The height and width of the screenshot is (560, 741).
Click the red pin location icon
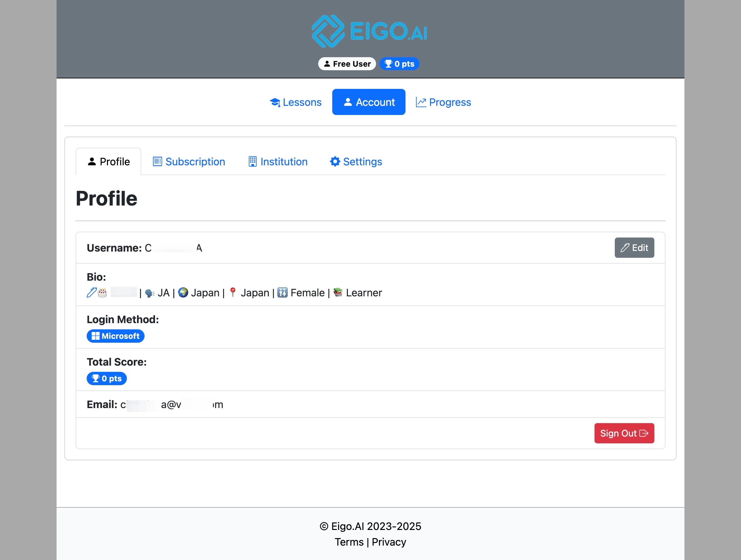pos(233,292)
